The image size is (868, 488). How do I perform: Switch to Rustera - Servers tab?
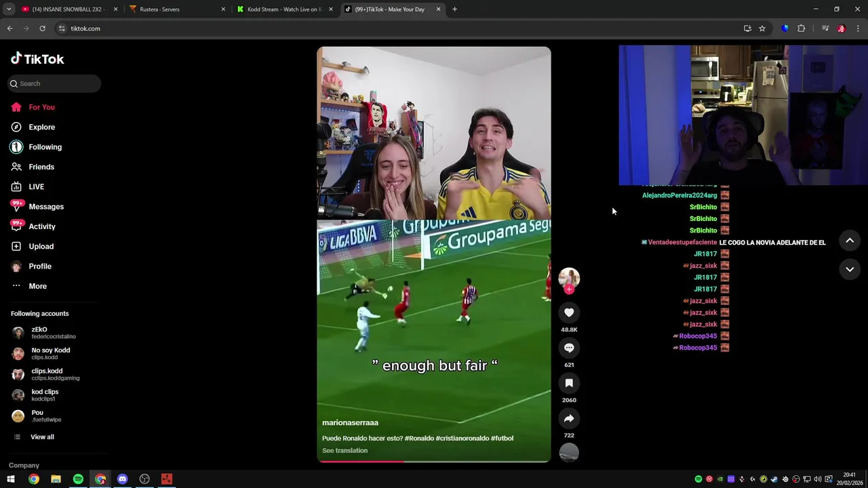point(176,9)
